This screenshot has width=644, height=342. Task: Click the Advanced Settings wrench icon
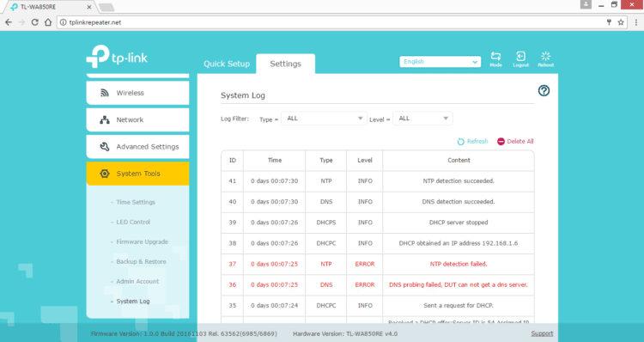(x=105, y=147)
